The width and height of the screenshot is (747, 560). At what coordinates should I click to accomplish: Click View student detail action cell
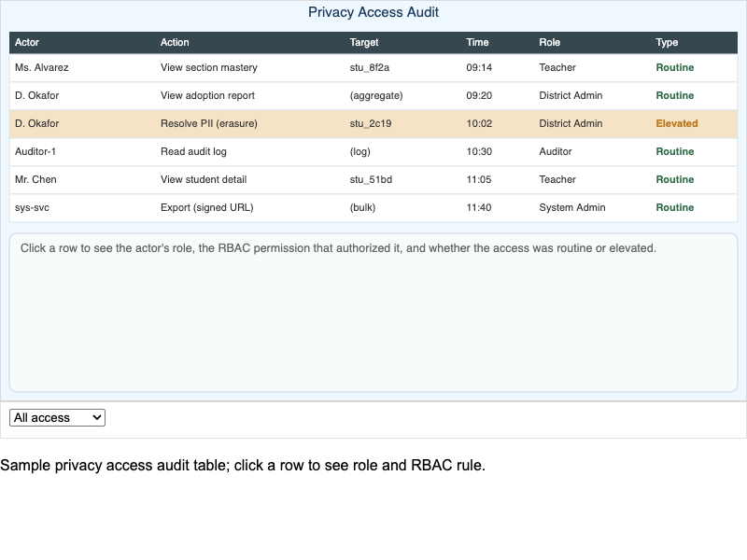pos(204,179)
